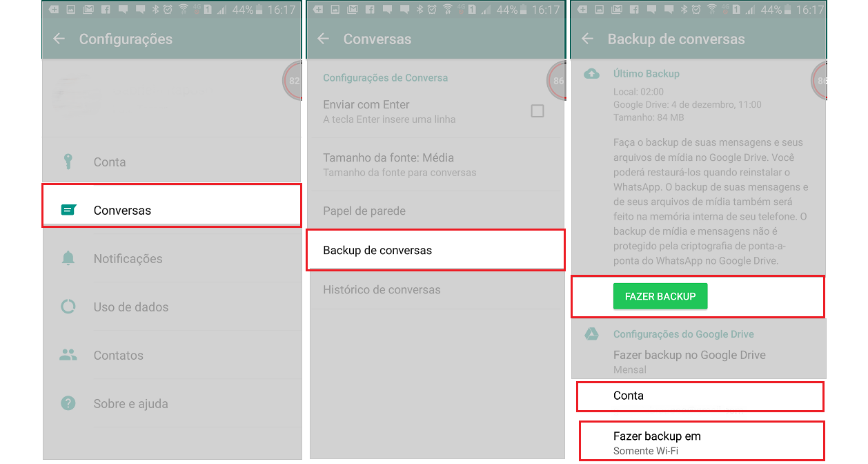
Task: Tap back arrow in Conversas header
Action: [x=324, y=39]
